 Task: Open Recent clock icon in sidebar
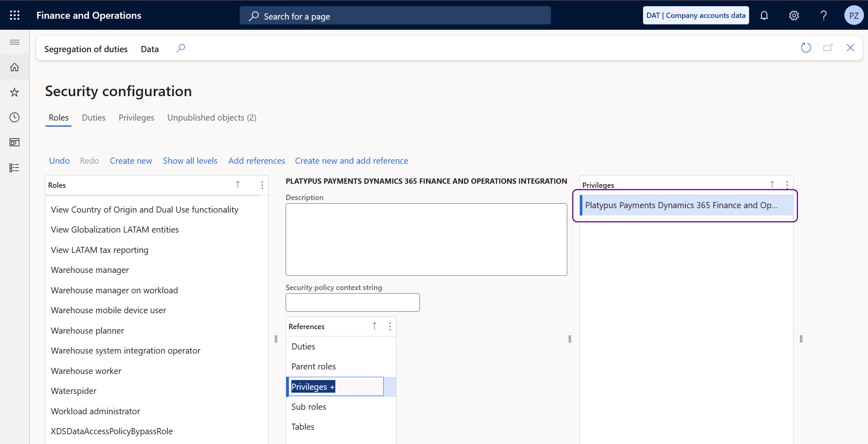[x=15, y=117]
